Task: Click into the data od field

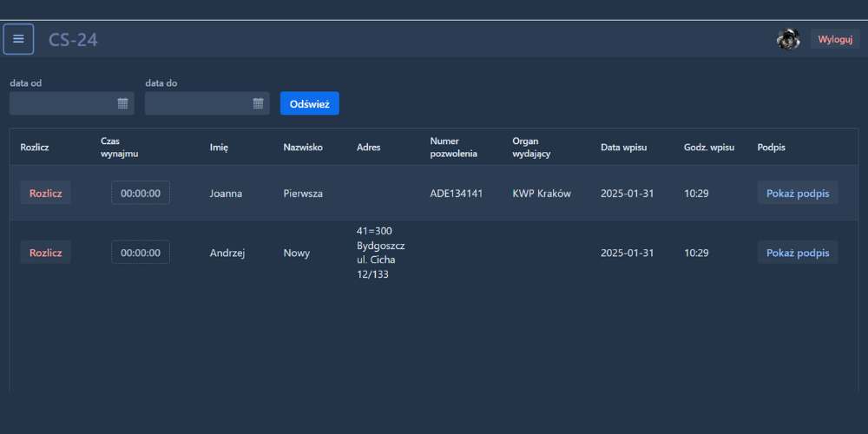Action: click(x=62, y=103)
